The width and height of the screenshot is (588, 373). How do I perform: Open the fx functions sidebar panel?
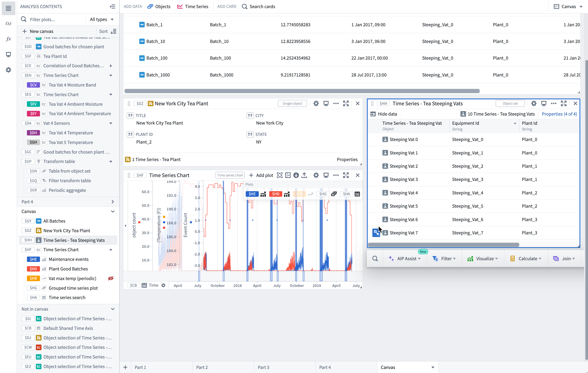[9, 39]
